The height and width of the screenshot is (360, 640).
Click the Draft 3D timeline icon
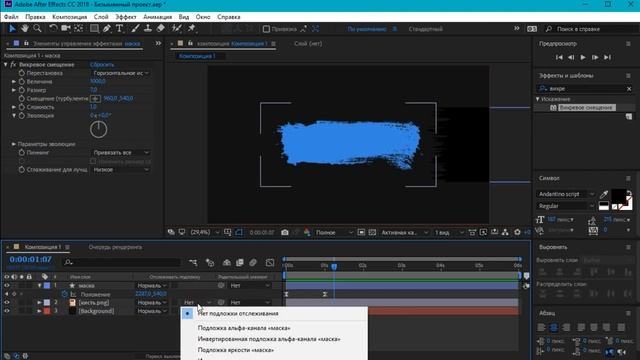(x=210, y=263)
